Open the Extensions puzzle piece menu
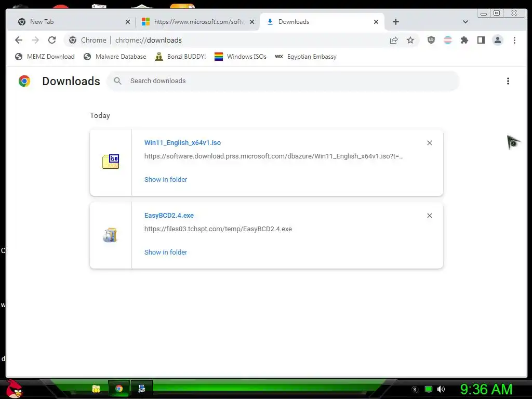 [464, 40]
